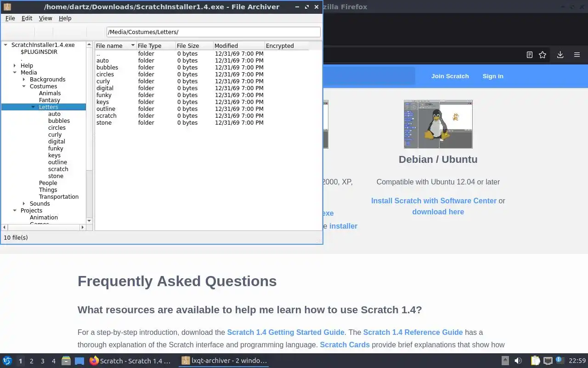Open Firefox downloads panel

(560, 55)
